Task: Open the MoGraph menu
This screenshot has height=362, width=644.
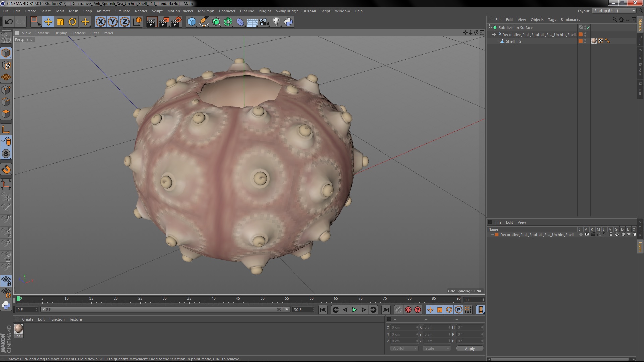Action: coord(206,11)
